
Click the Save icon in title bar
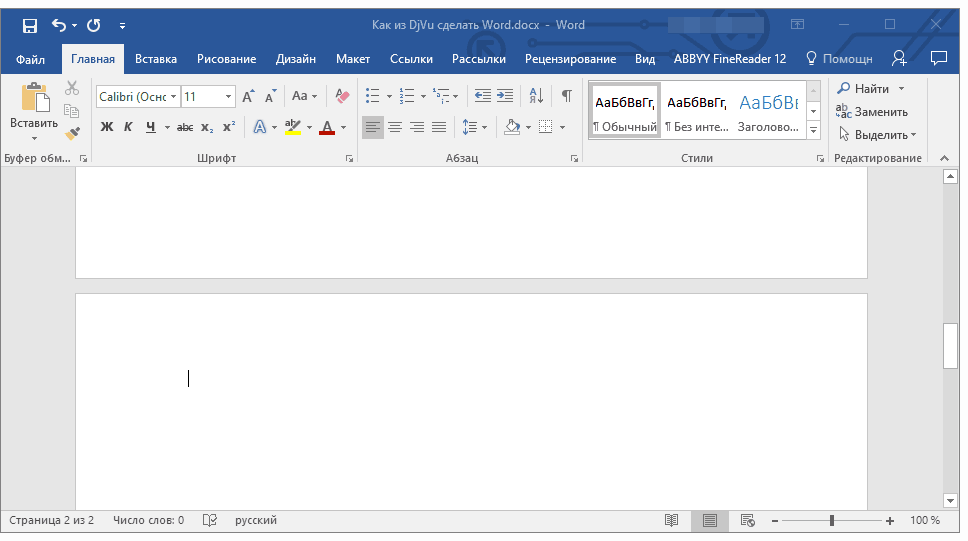point(30,25)
